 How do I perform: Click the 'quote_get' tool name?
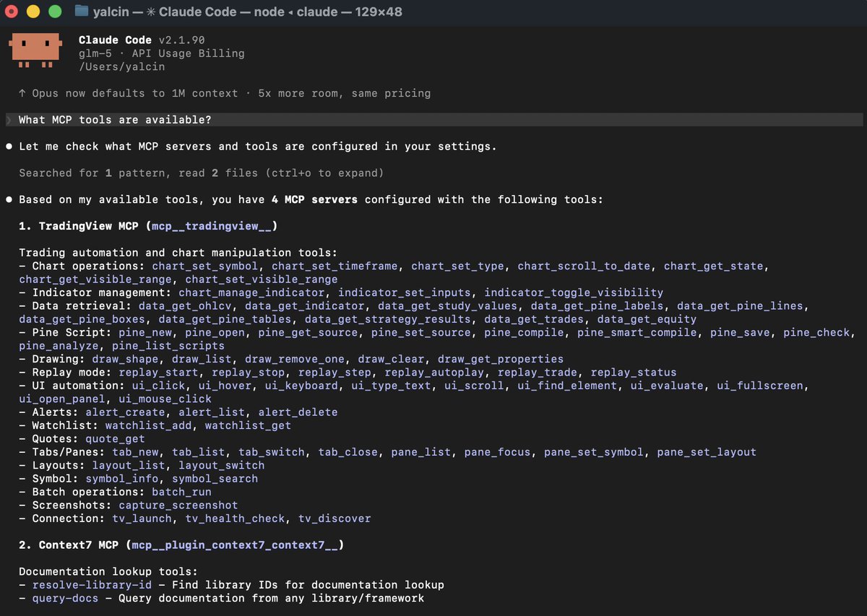[115, 439]
